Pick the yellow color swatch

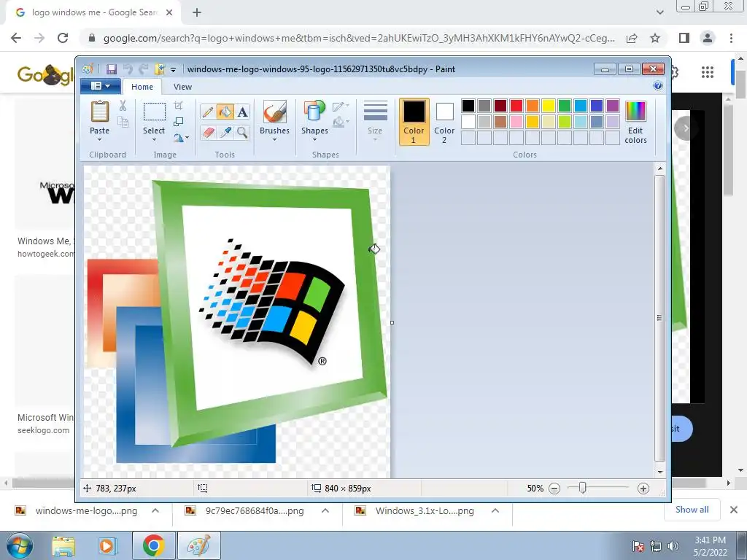click(x=549, y=106)
